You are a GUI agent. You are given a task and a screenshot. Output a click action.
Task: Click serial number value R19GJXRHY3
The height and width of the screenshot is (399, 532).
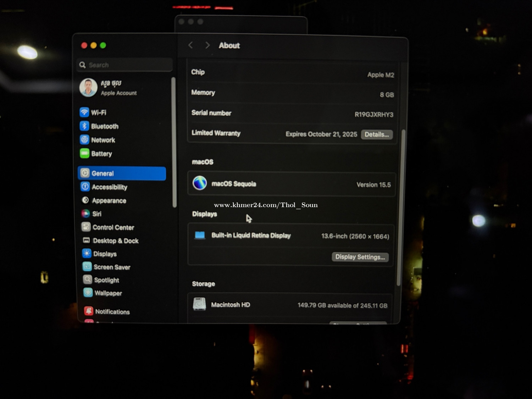(x=374, y=115)
